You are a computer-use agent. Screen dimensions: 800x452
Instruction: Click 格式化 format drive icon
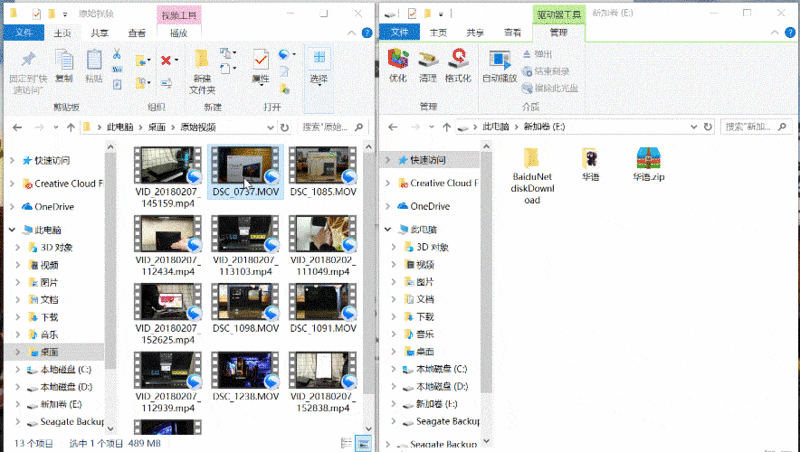coord(458,66)
